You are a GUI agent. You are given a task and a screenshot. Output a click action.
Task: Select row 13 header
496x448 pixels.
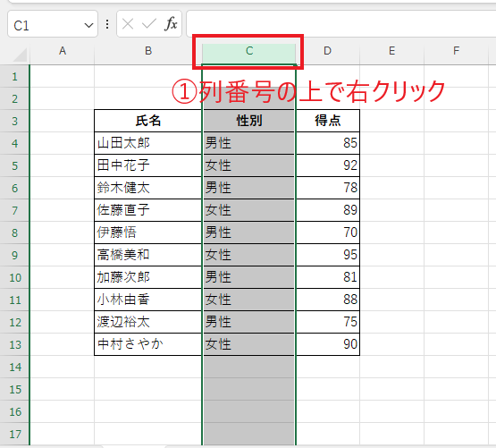(x=14, y=344)
